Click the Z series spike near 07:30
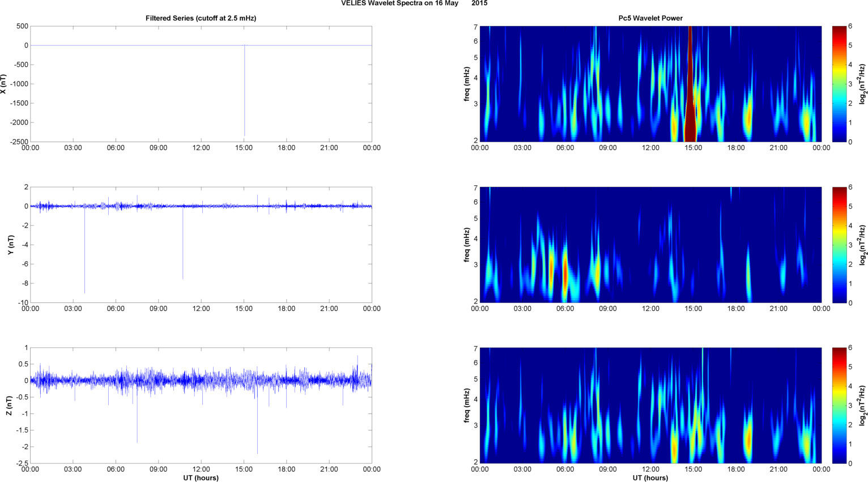Image resolution: width=868 pixels, height=482 pixels. [x=137, y=411]
